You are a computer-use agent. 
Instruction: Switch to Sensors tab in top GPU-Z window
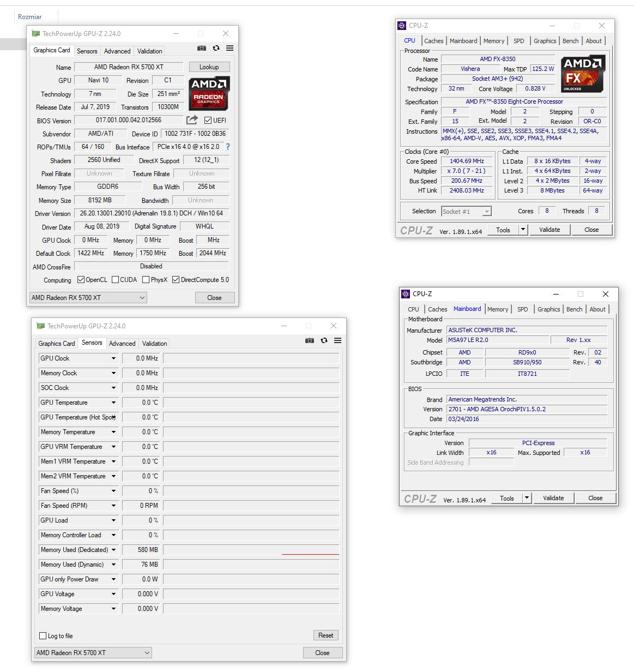[87, 51]
